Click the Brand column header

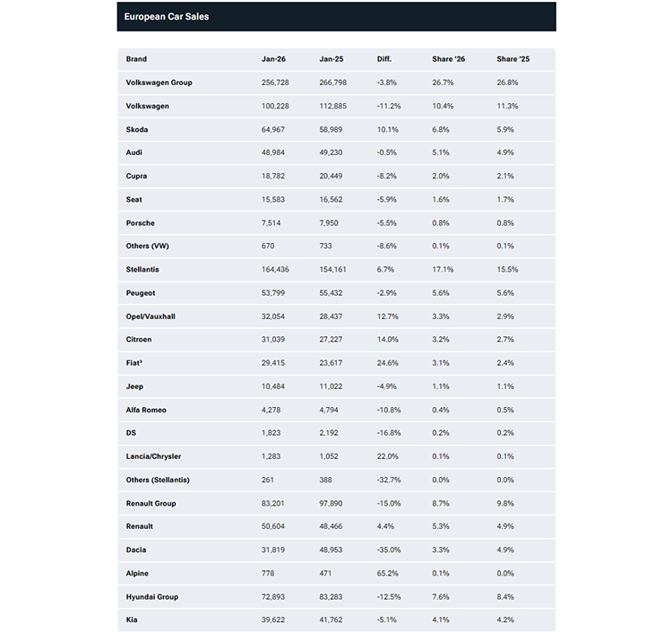tap(137, 59)
